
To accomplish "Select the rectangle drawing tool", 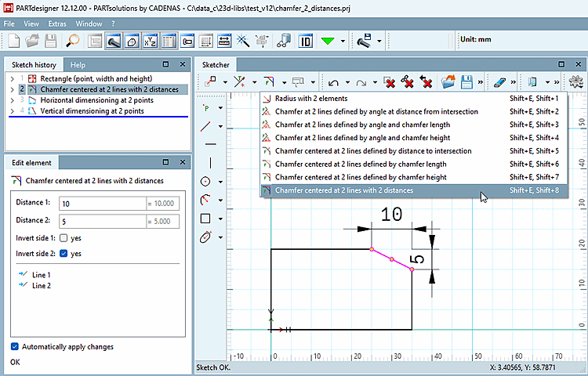I will tap(205, 219).
